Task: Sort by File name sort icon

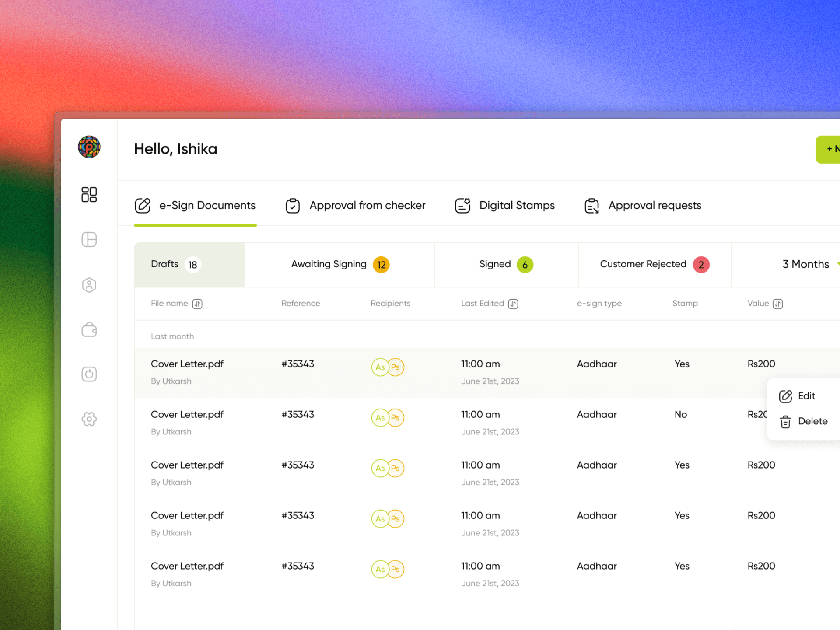Action: (x=197, y=304)
